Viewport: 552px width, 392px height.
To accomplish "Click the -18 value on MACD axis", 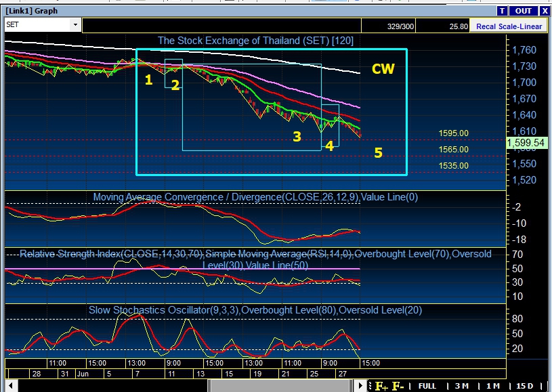I will tap(518, 240).
